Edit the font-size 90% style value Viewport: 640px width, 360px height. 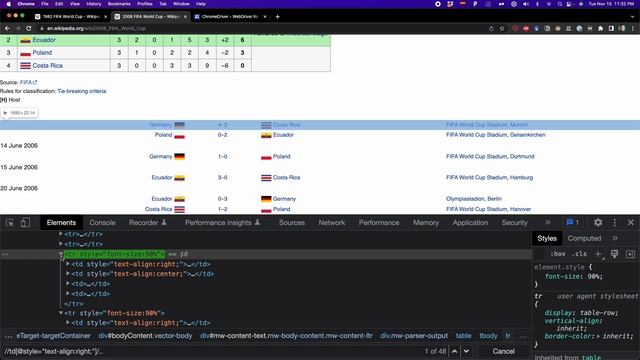595,276
